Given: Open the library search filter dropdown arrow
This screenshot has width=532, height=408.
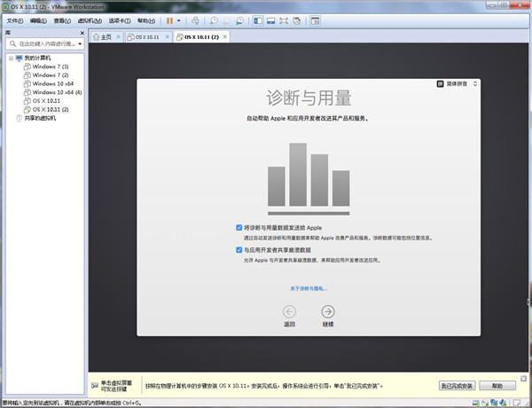Looking at the screenshot, I should tap(80, 43).
